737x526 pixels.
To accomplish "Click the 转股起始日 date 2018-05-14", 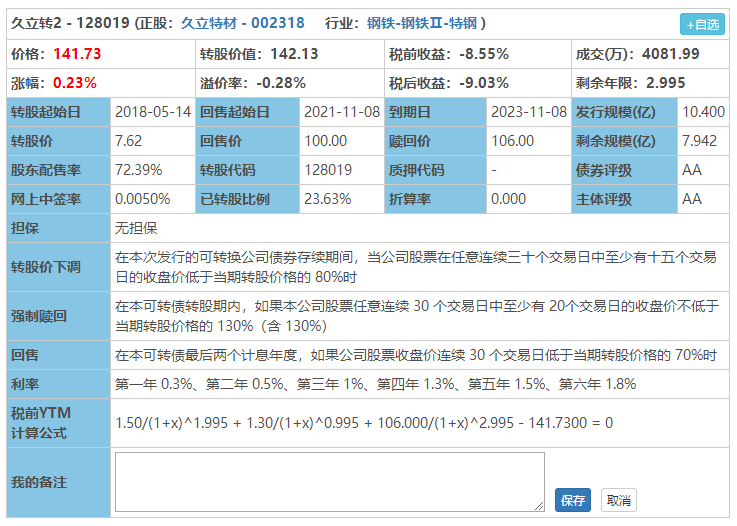I will pyautogui.click(x=153, y=112).
